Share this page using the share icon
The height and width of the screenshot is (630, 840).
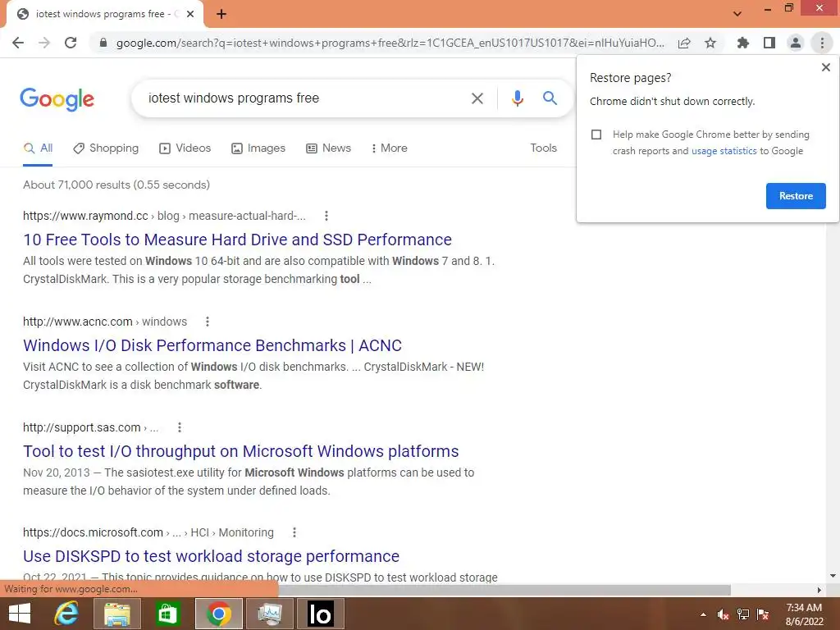point(684,43)
